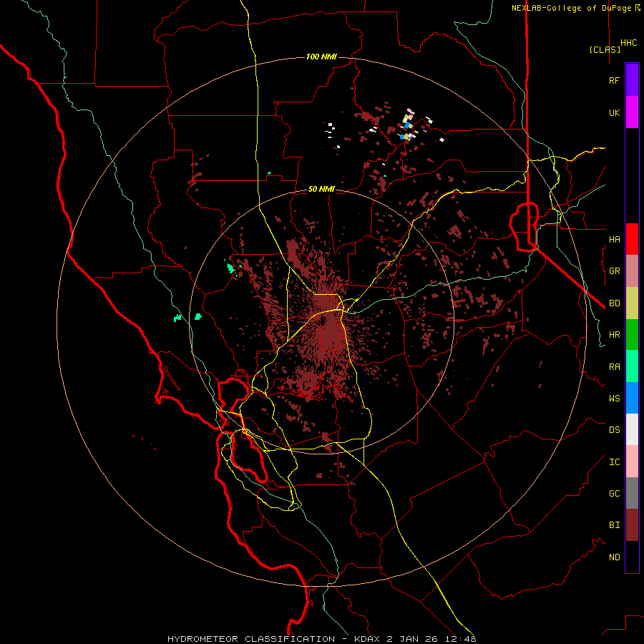
Task: Pick the RA light green legend swatch
Action: 632,366
